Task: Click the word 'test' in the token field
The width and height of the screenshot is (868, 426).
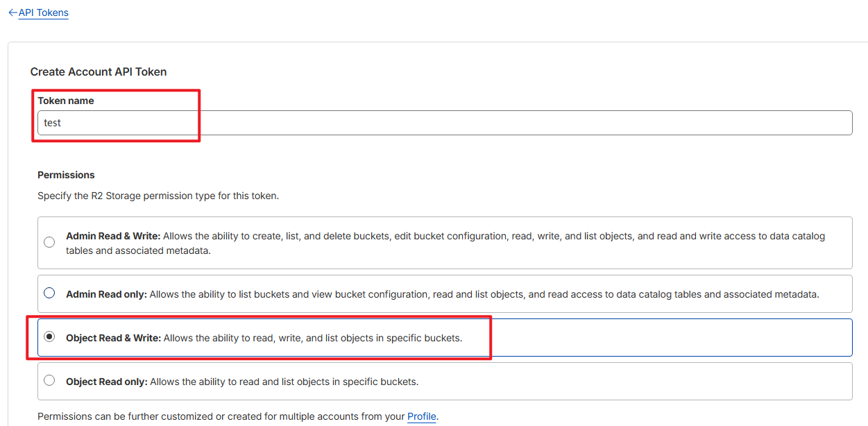Action: (52, 123)
